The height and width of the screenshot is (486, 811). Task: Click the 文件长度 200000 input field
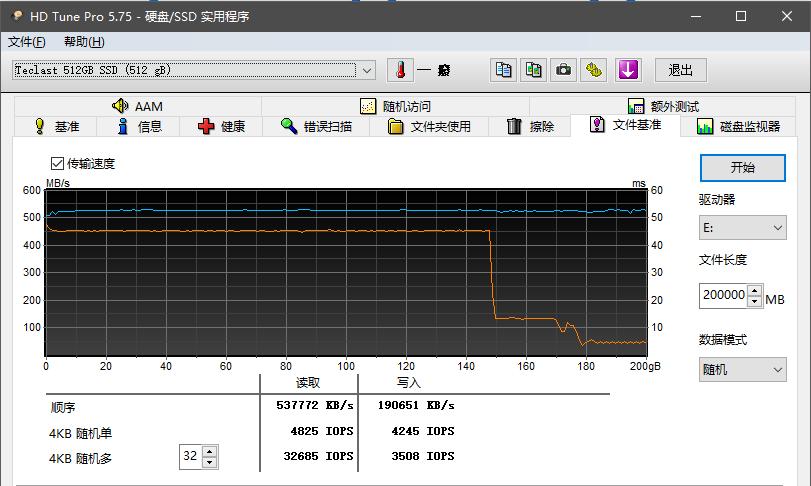click(724, 295)
